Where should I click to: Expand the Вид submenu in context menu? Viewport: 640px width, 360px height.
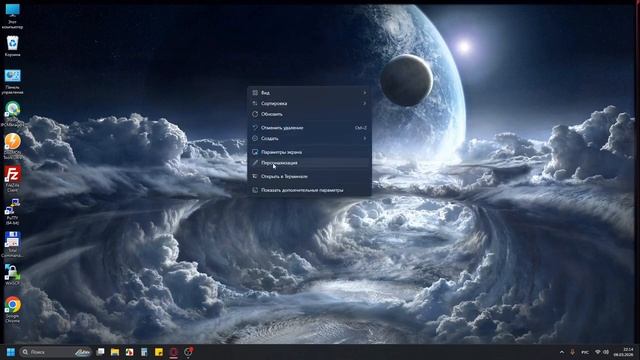tap(309, 93)
